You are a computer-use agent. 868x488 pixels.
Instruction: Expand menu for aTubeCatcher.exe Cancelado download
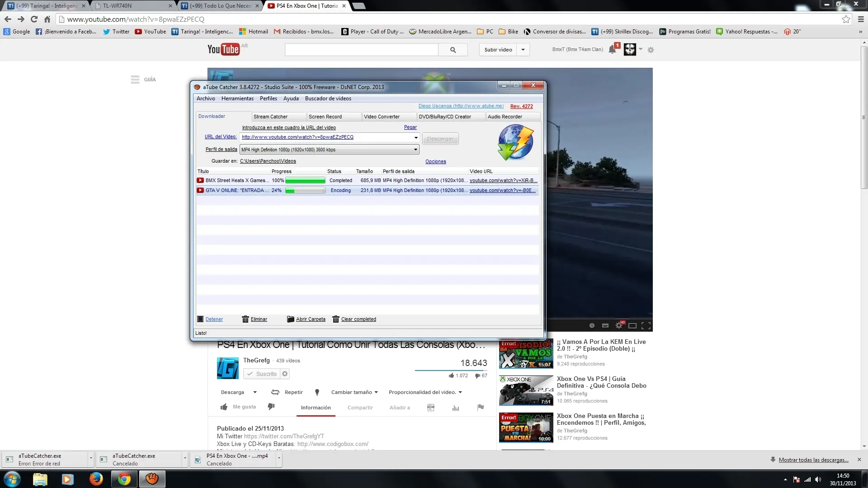coord(185,458)
